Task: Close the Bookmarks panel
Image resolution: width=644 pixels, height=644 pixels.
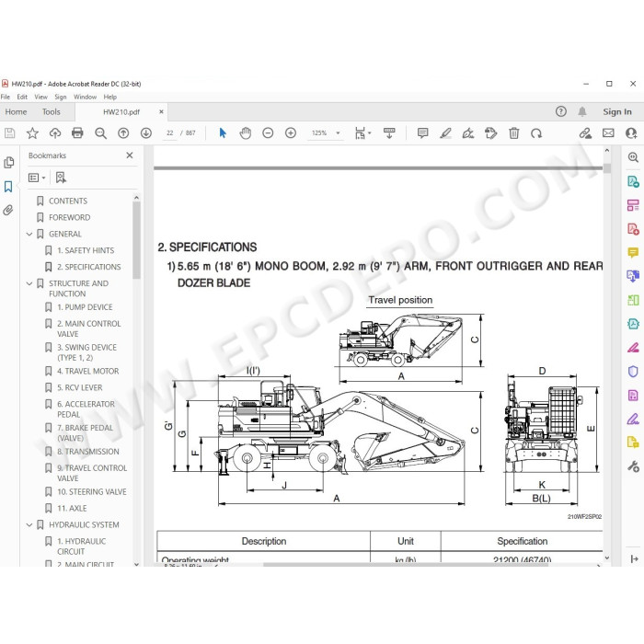Action: [130, 155]
